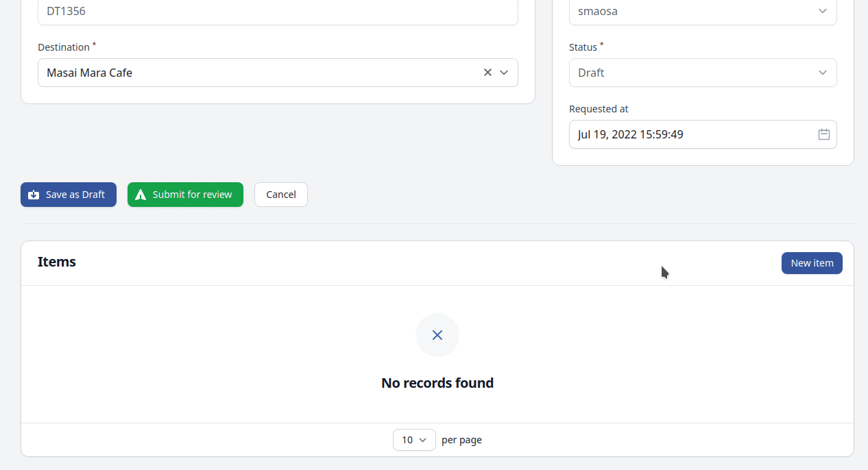This screenshot has height=470, width=868.
Task: Create a New item in the Items section
Action: tap(812, 263)
